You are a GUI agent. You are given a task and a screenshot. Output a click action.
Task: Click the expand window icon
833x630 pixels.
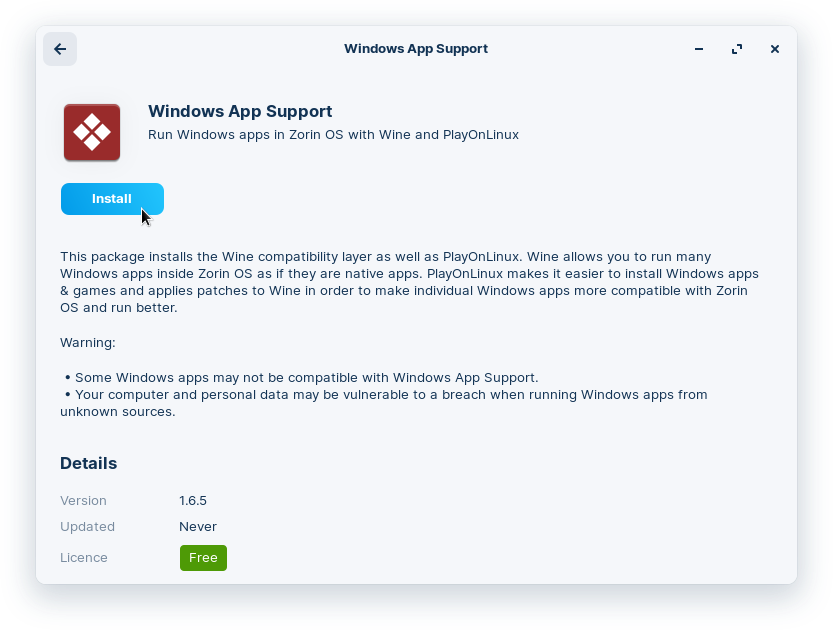[737, 48]
